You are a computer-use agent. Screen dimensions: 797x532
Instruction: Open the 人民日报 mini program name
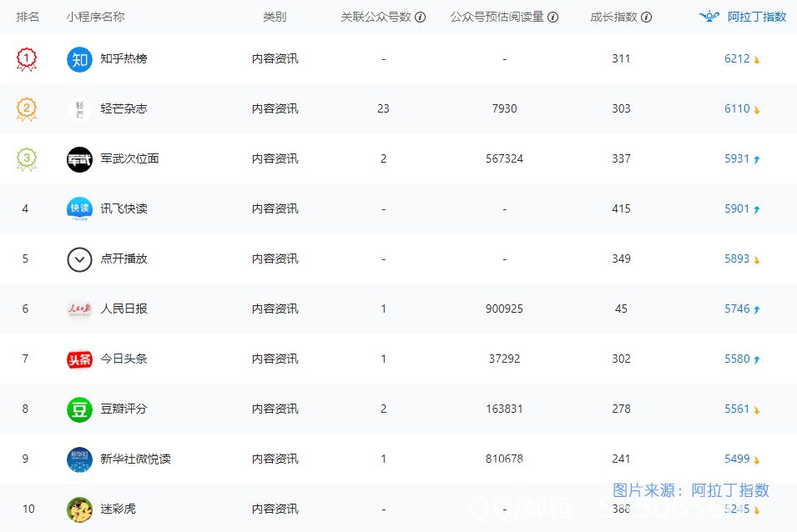(x=124, y=309)
